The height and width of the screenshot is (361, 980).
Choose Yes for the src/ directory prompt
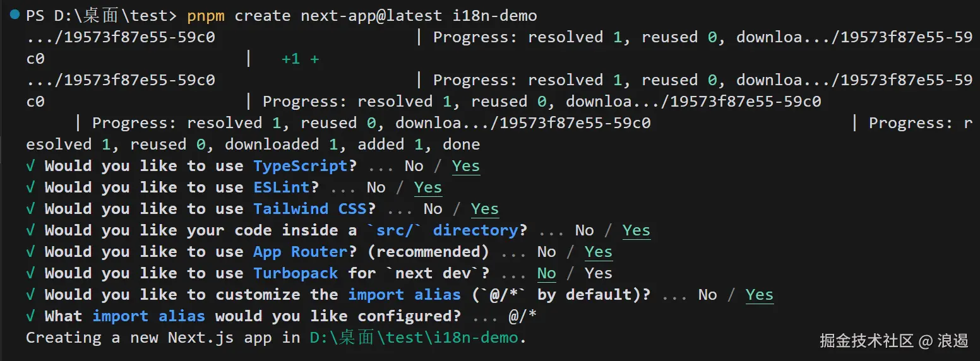(636, 230)
